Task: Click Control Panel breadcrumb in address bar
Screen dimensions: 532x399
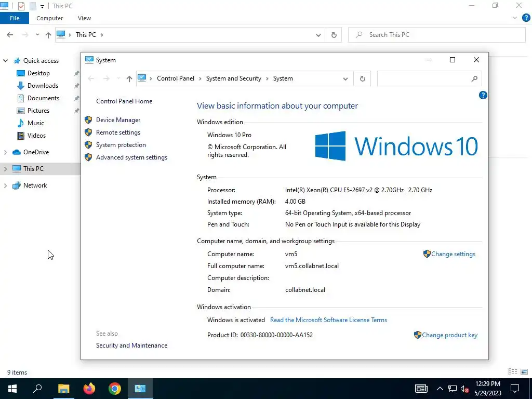Action: (176, 78)
